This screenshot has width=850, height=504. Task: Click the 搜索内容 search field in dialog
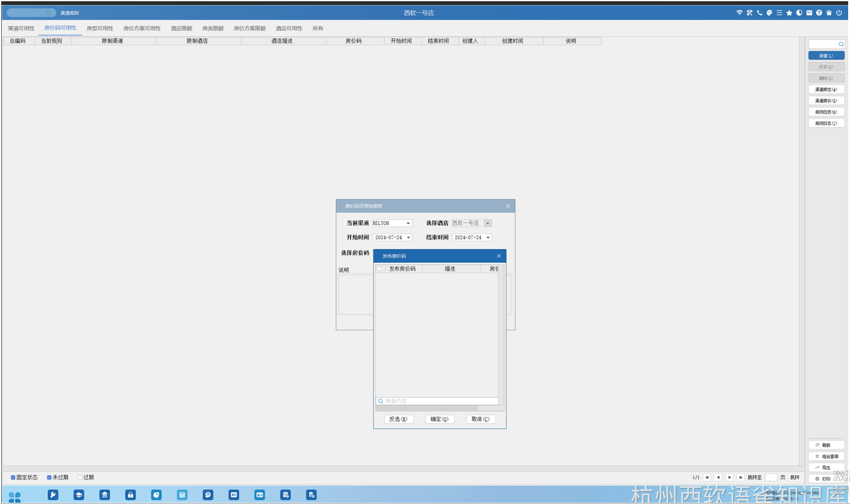(437, 401)
